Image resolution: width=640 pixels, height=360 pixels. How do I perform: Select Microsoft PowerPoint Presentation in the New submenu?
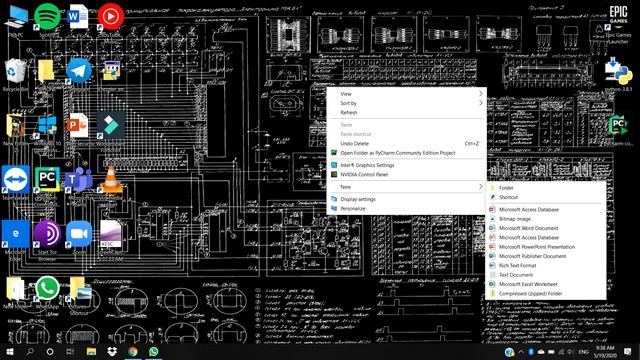(x=546, y=247)
